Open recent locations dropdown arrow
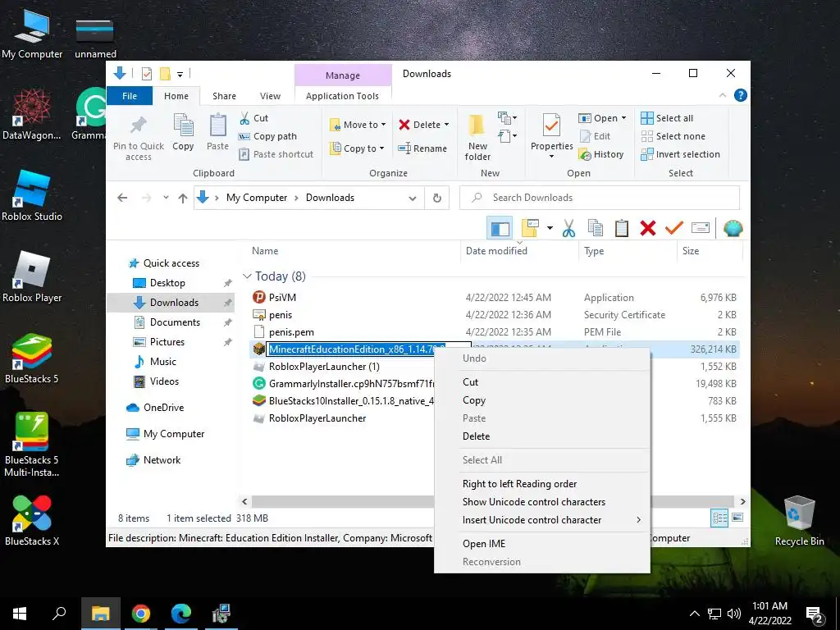The height and width of the screenshot is (630, 840). 166,198
